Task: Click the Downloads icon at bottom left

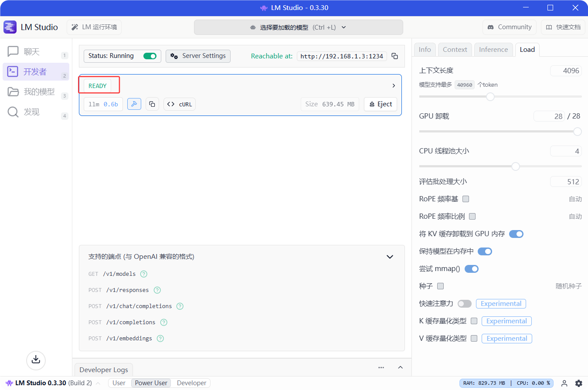Action: (36, 360)
